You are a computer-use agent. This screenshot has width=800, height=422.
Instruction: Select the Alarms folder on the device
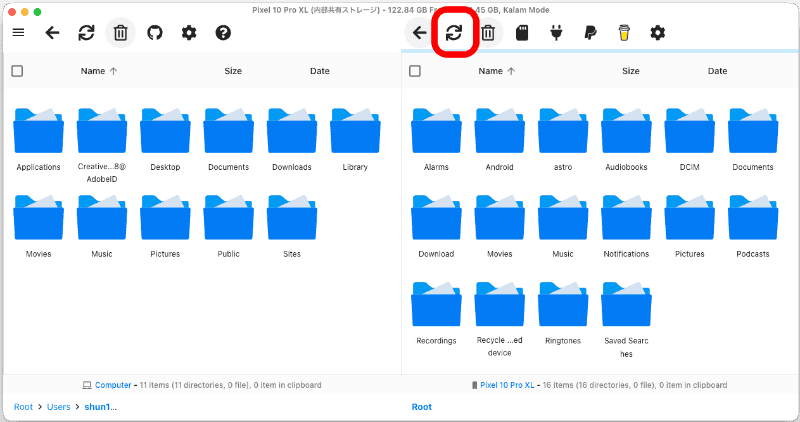click(436, 131)
